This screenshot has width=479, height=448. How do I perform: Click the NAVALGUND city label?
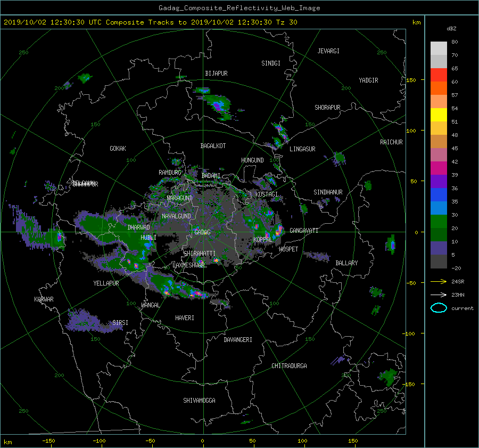tap(176, 216)
